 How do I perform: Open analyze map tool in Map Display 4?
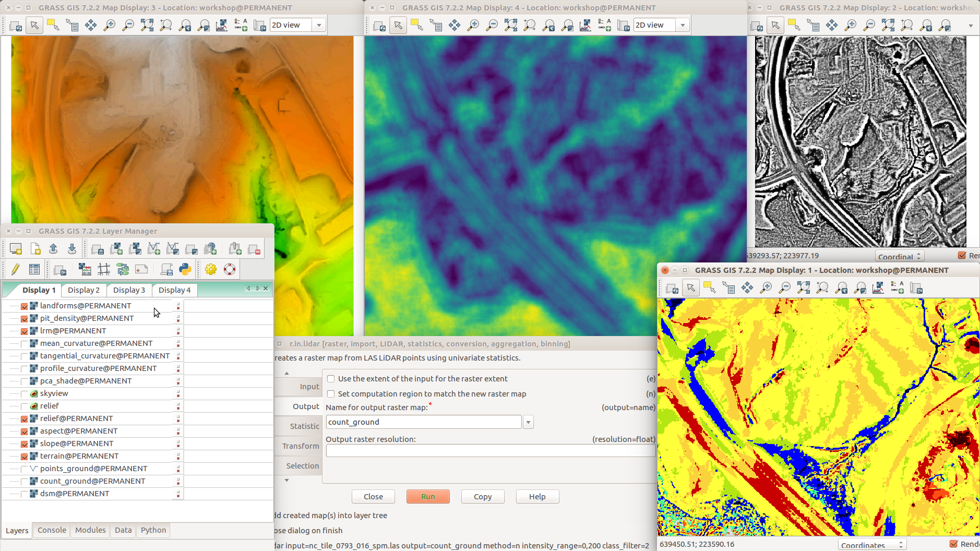coord(585,25)
